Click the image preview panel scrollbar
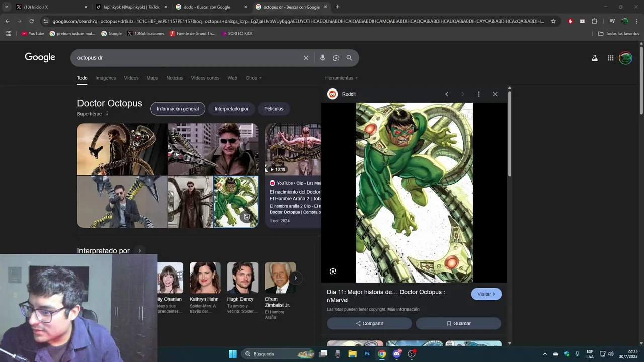 (x=510, y=133)
